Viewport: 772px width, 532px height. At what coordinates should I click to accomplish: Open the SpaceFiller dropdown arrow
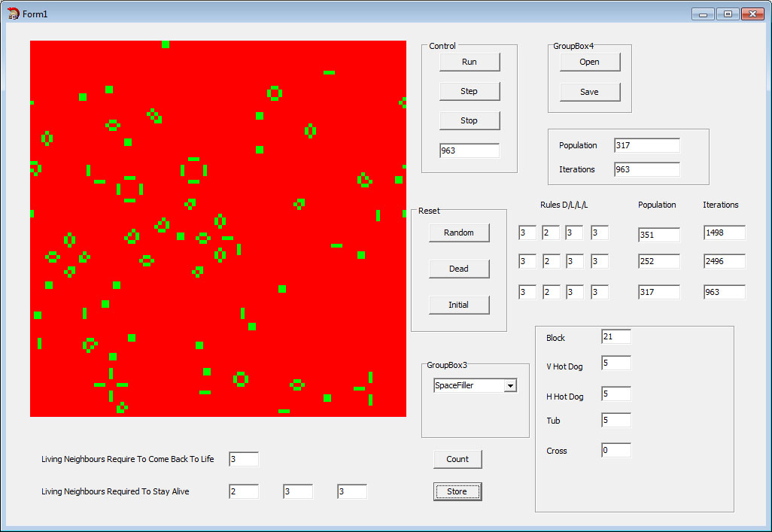point(511,386)
